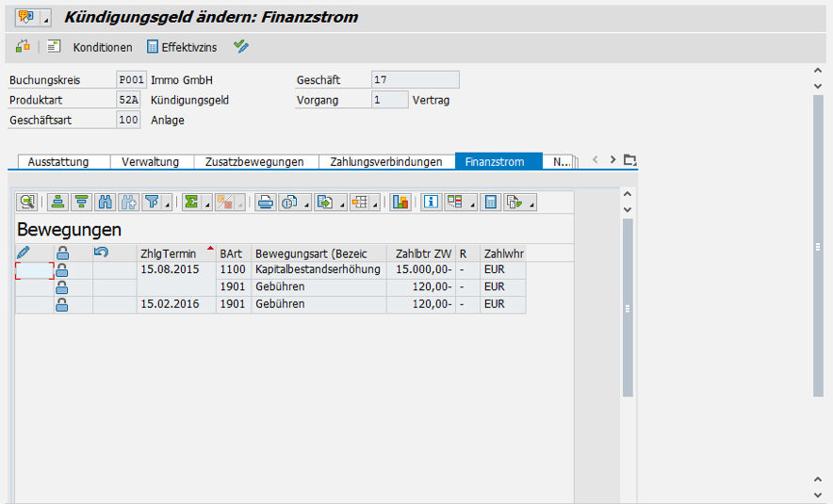Image resolution: width=833 pixels, height=504 pixels.
Task: Toggle lock on the Kapitalbestandserhöhung row
Action: [62, 270]
